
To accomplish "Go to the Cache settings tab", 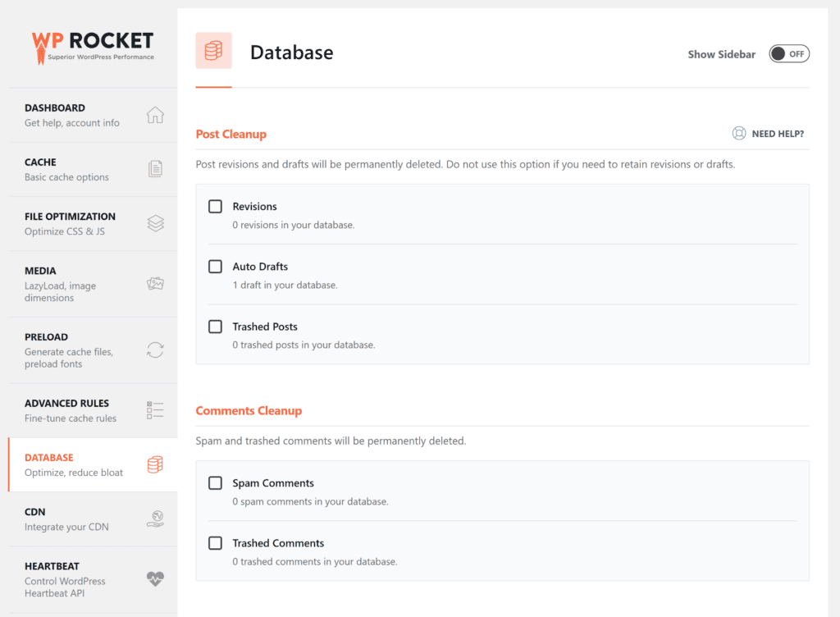I will [x=94, y=169].
